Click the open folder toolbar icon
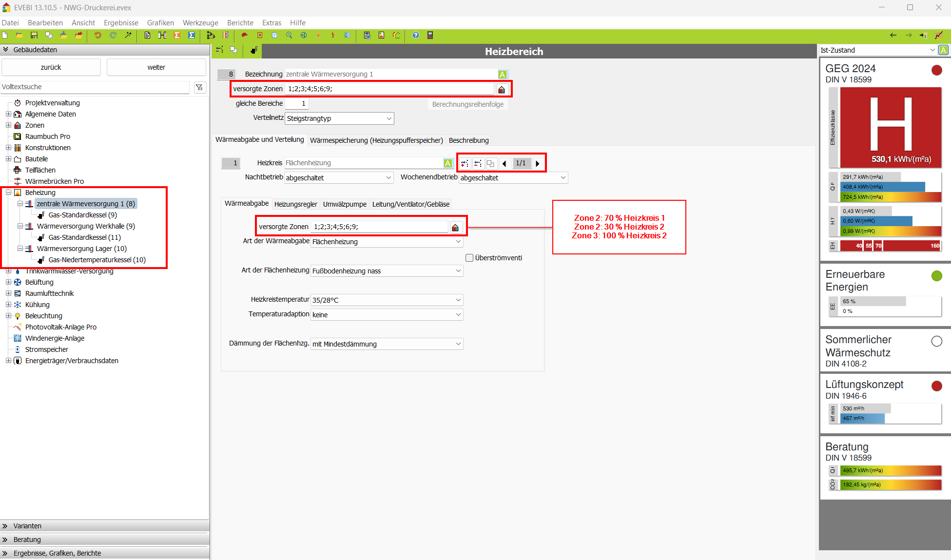The height and width of the screenshot is (560, 951). pyautogui.click(x=19, y=35)
